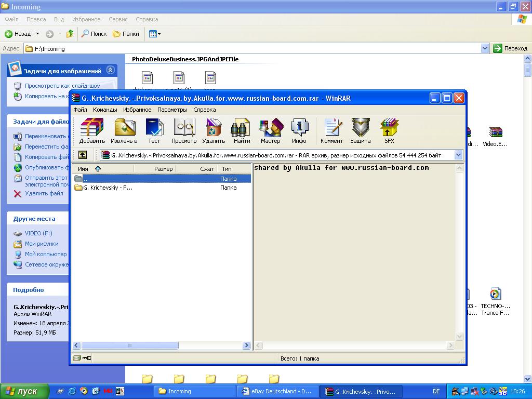The image size is (532, 399).
Task: Click the Защита (Protect) shield icon
Action: 361,130
